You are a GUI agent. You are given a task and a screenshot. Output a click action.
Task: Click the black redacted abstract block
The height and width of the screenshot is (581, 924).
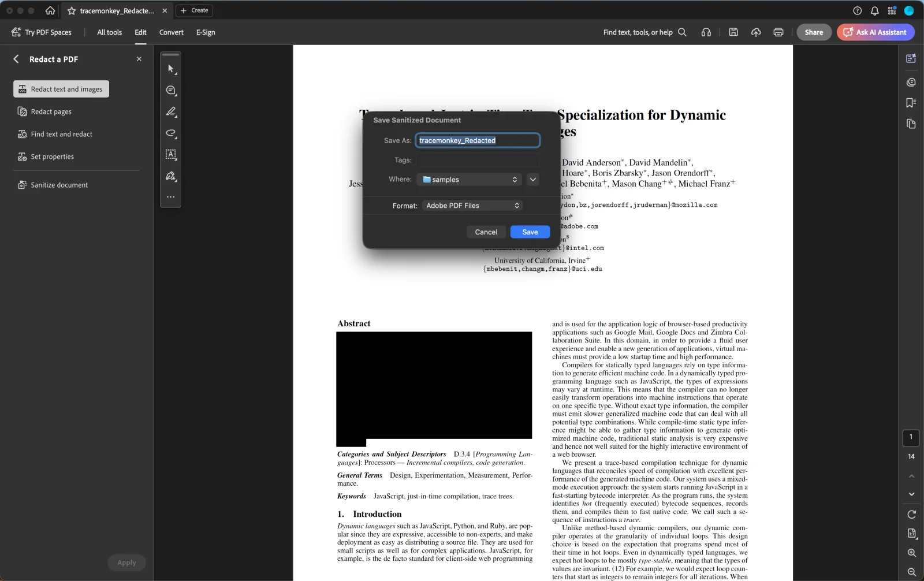click(434, 385)
